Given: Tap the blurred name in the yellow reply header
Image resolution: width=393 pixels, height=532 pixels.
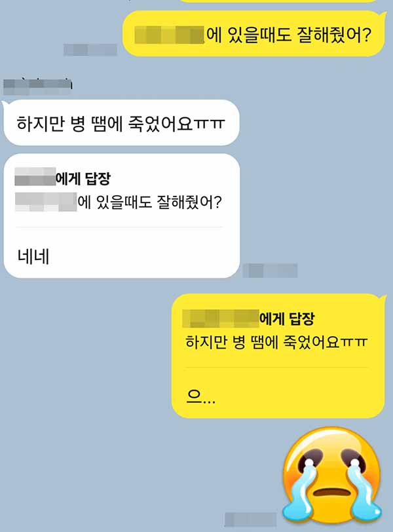Looking at the screenshot, I should click(x=221, y=318).
